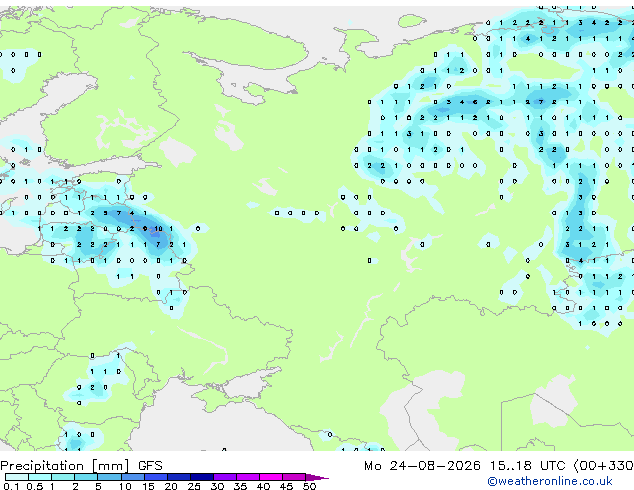Click the '15..18 UTC' time text
The height and width of the screenshot is (490, 634).
coord(527,466)
